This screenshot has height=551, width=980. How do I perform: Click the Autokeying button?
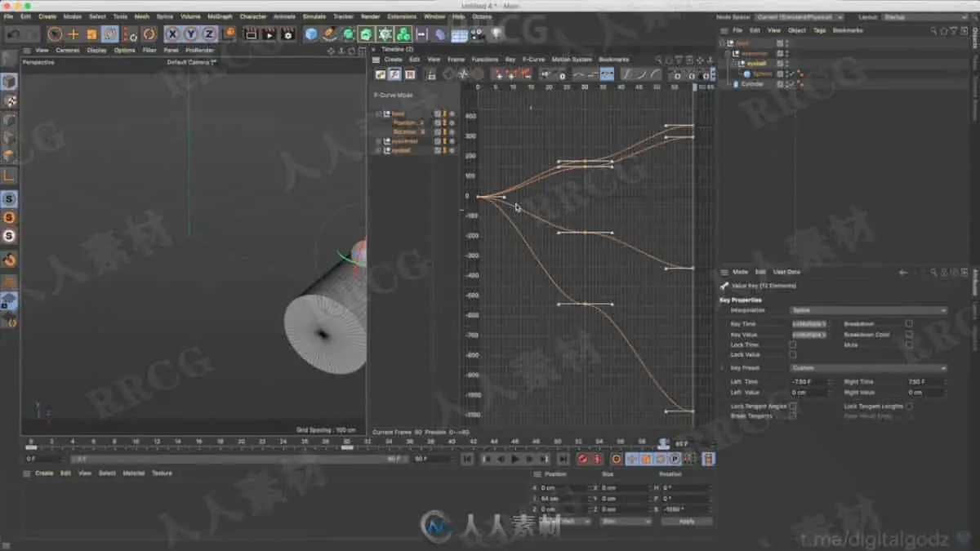tap(597, 460)
